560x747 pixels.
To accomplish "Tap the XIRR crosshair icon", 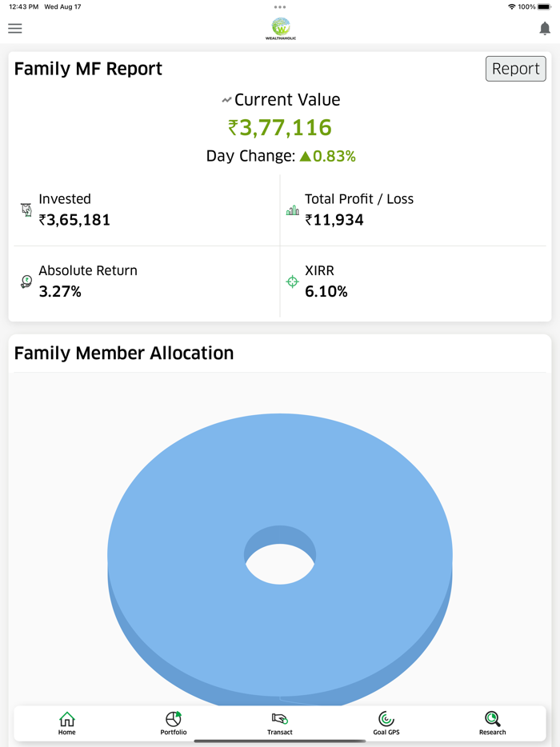I will 292,282.
